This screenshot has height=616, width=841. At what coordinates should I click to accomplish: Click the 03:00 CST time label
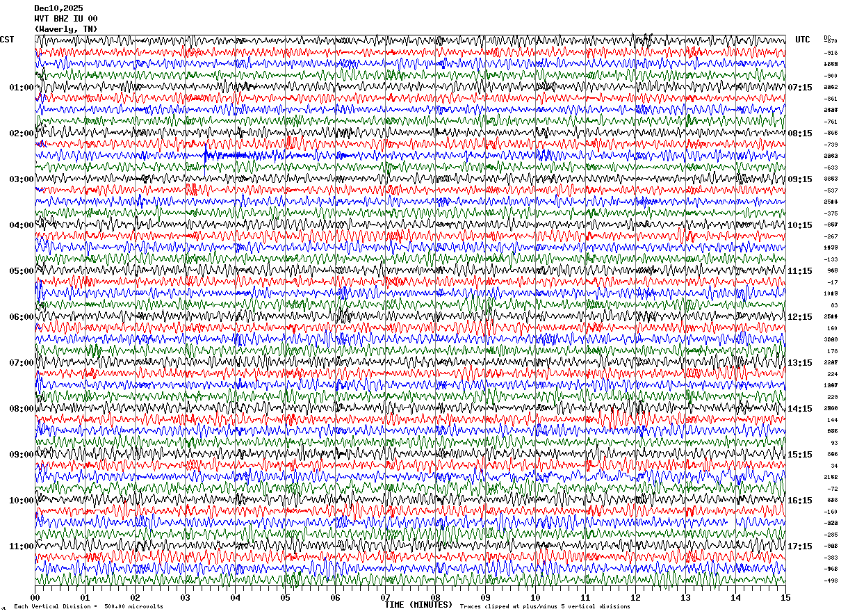(22, 179)
